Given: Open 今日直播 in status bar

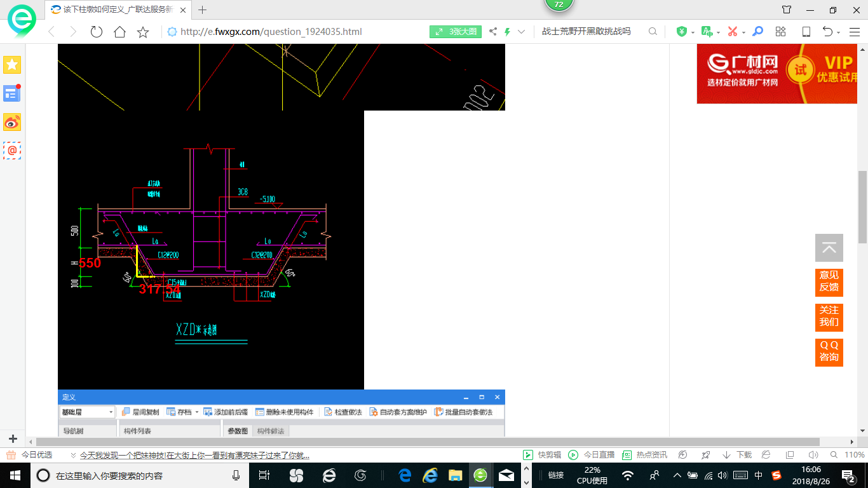Looking at the screenshot, I should 592,455.
